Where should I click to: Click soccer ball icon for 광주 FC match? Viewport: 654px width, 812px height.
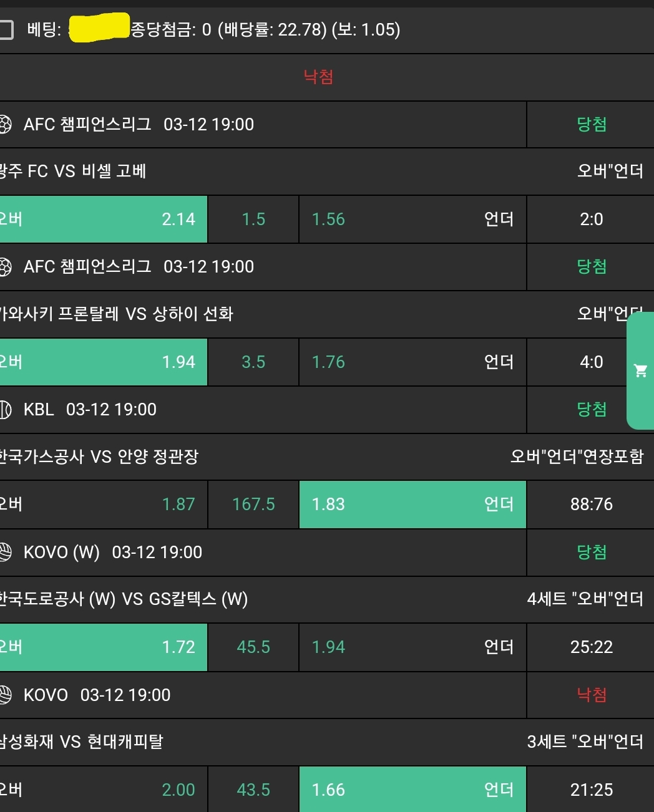[5, 124]
